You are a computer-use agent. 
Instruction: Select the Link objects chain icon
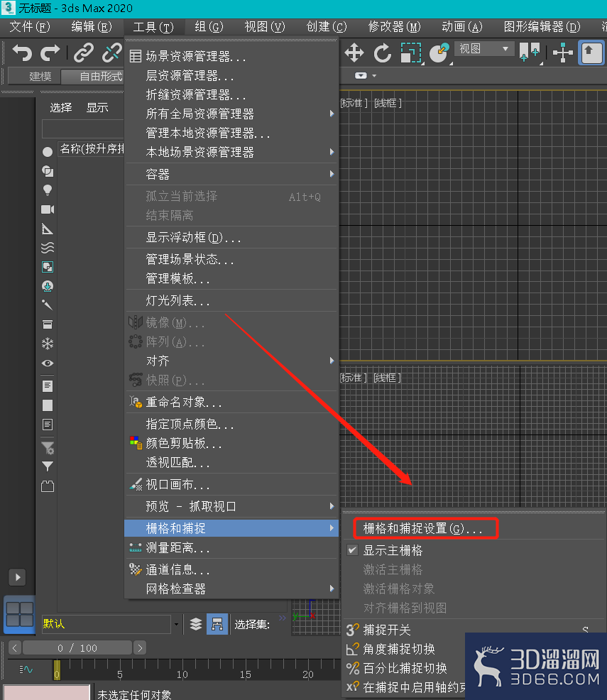click(84, 53)
